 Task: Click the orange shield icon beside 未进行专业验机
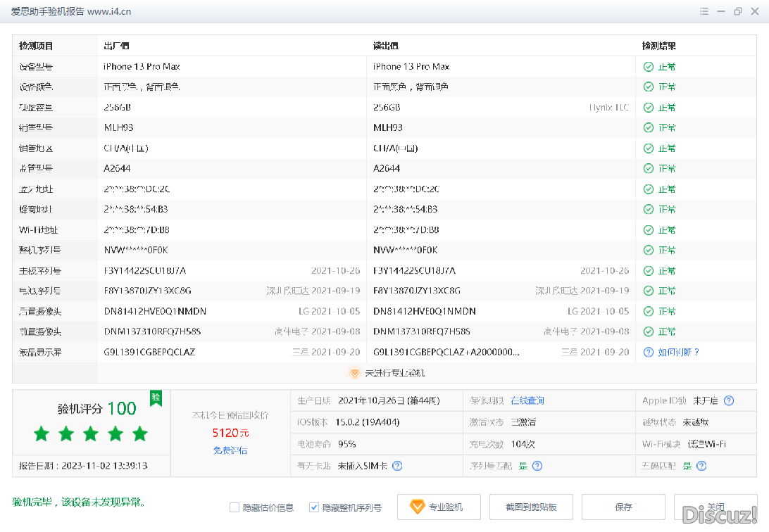pos(355,373)
